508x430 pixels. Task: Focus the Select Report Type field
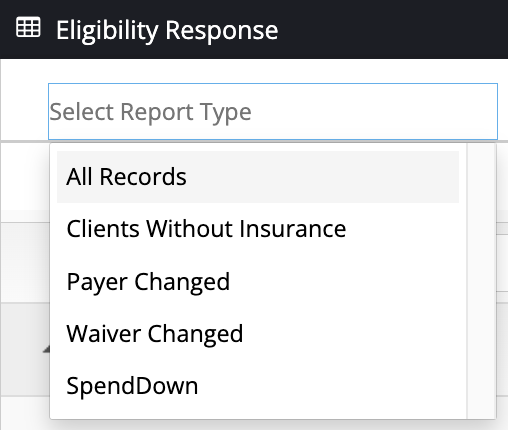pos(273,111)
